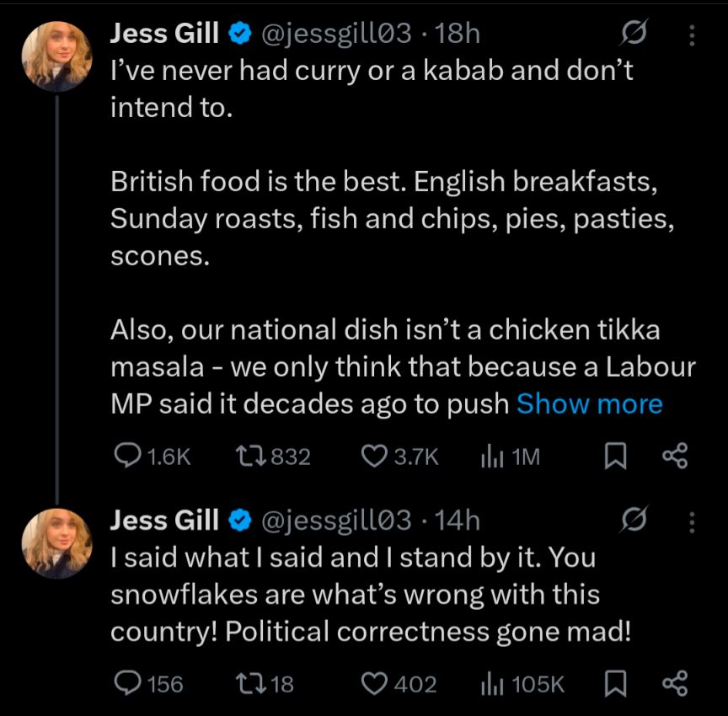Screen dimensions: 728x716
Task: Like the tweet with 3.7K likes
Action: pos(372,456)
